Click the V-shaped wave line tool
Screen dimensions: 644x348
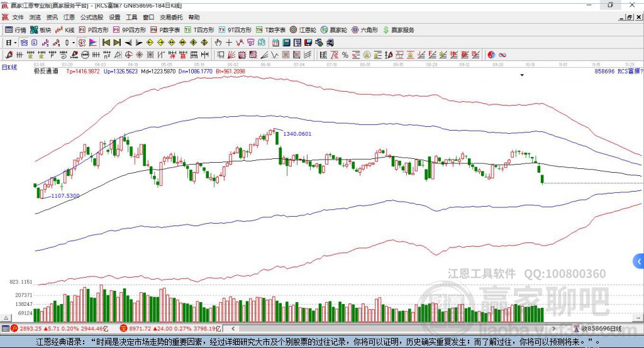click(x=274, y=55)
